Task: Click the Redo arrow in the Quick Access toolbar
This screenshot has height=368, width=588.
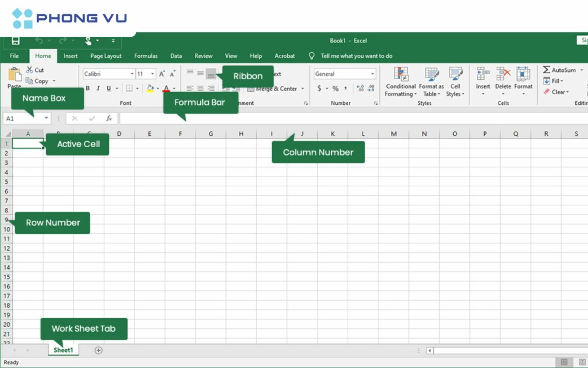Action: tap(63, 41)
